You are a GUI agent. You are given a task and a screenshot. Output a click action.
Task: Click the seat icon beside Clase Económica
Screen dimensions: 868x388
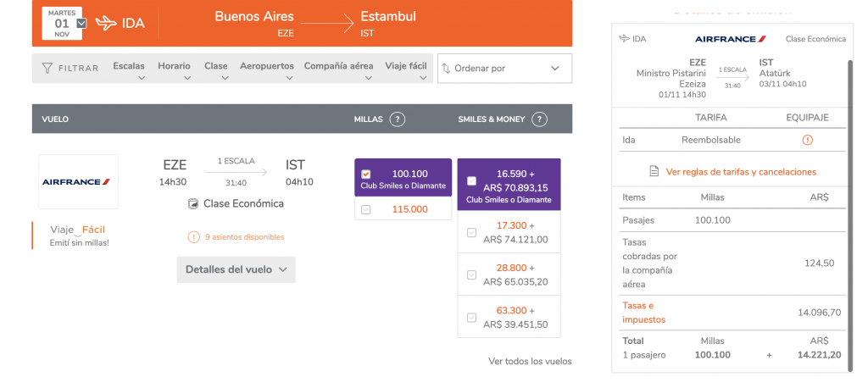(x=192, y=204)
